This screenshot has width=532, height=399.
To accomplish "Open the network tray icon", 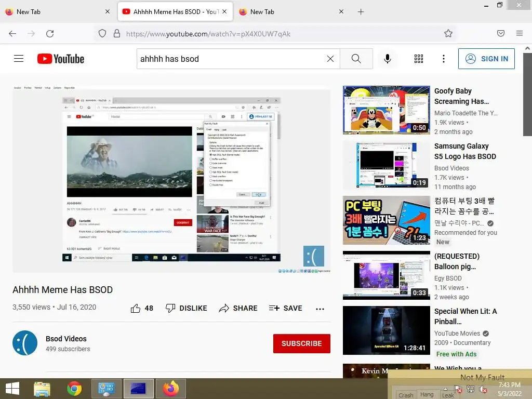I will 471,389.
